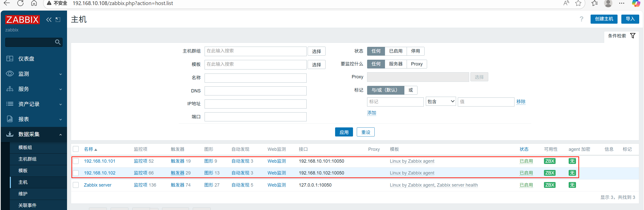Viewport: 644px width, 210px height.
Task: Set monitored-by filter to 服务器
Action: pos(396,64)
